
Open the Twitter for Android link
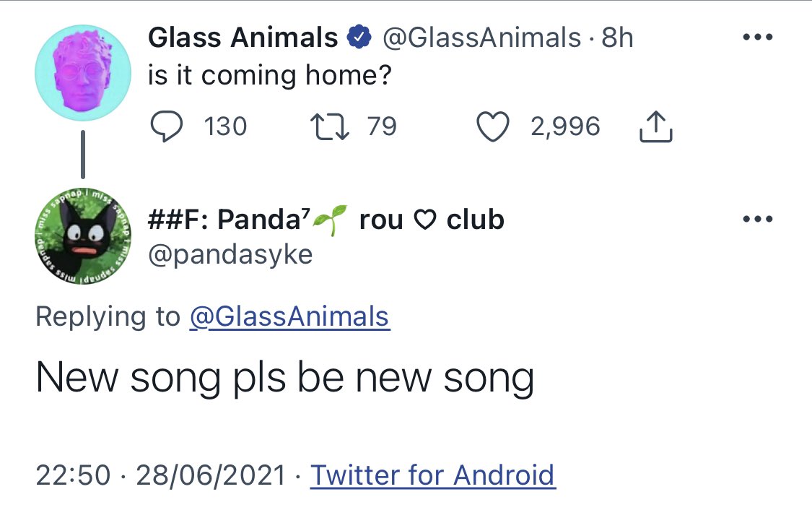[x=432, y=475]
